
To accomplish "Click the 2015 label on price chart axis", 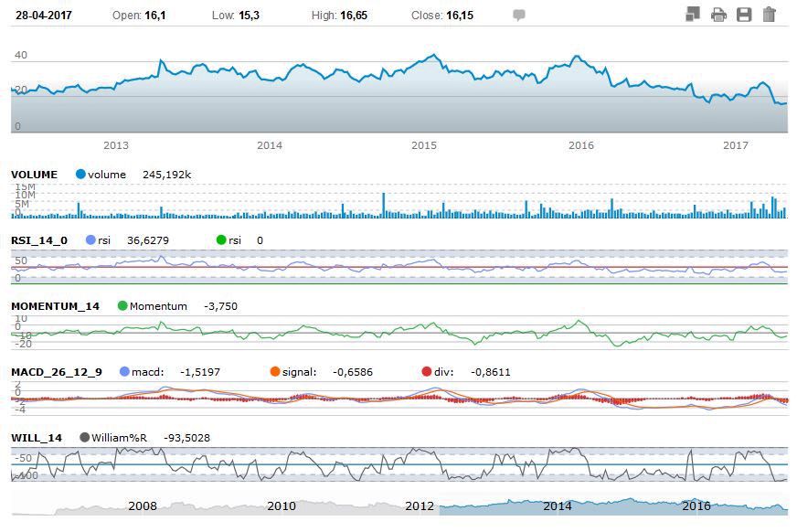I will (424, 145).
